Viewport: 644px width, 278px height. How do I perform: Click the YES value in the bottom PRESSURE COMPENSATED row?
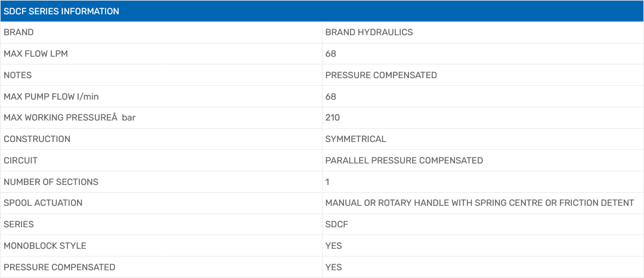click(333, 267)
